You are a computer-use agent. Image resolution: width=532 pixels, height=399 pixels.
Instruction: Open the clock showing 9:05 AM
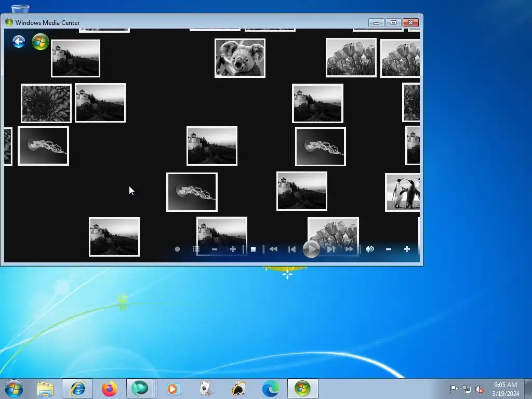click(x=506, y=389)
